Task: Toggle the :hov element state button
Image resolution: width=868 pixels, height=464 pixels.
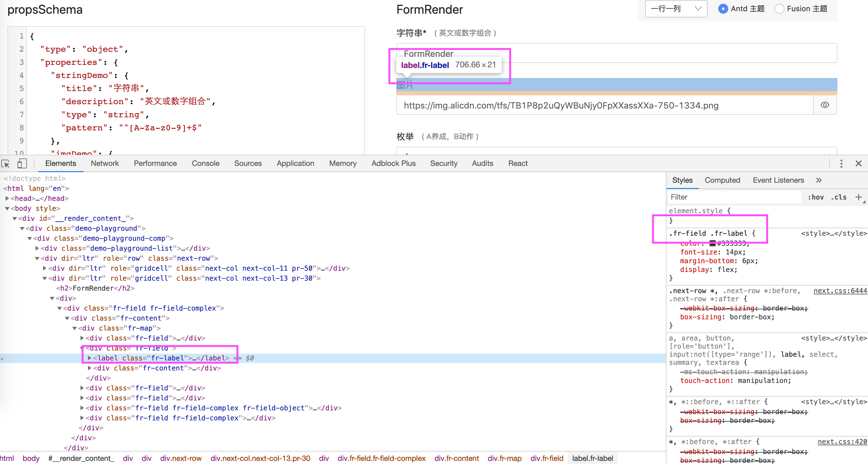Action: (816, 197)
